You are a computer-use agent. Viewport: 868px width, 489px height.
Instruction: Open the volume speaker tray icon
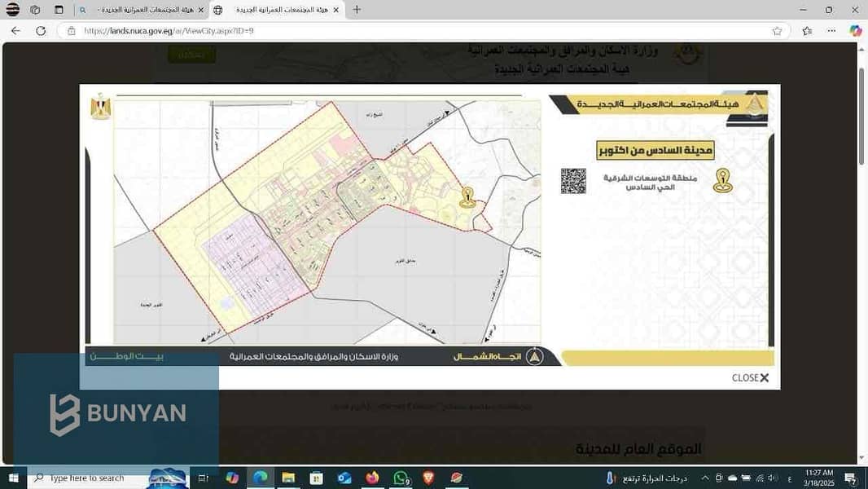(774, 478)
